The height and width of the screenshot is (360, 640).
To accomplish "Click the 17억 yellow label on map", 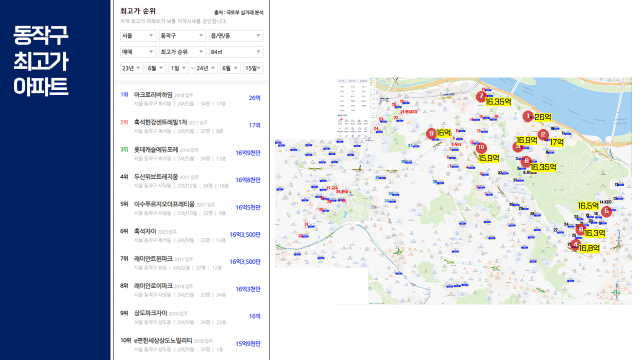I will pyautogui.click(x=556, y=142).
